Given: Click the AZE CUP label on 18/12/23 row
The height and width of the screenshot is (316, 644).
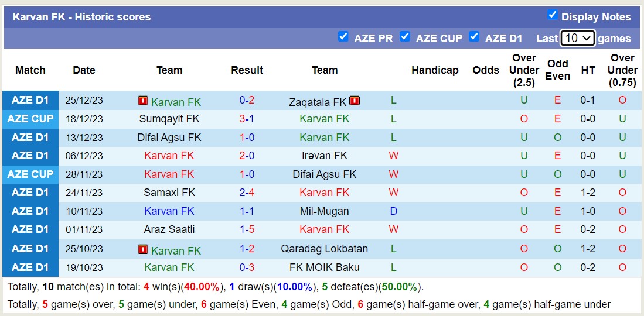Looking at the screenshot, I should (x=30, y=119).
